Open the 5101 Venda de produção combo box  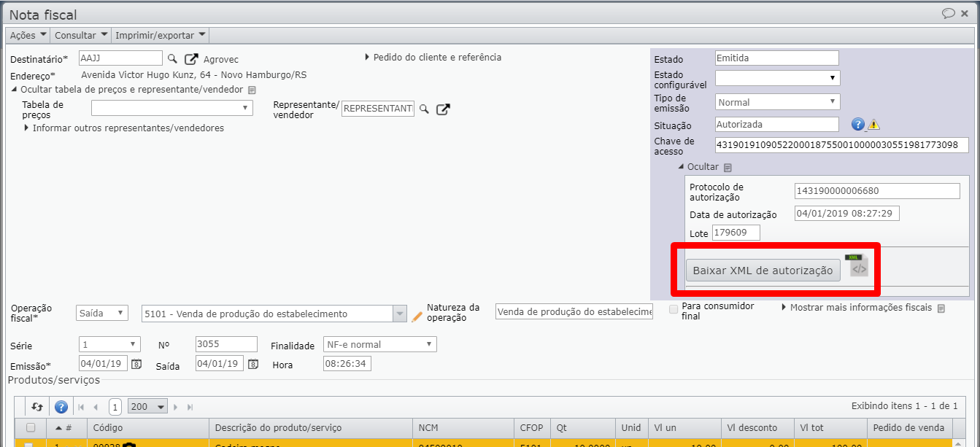click(274, 314)
